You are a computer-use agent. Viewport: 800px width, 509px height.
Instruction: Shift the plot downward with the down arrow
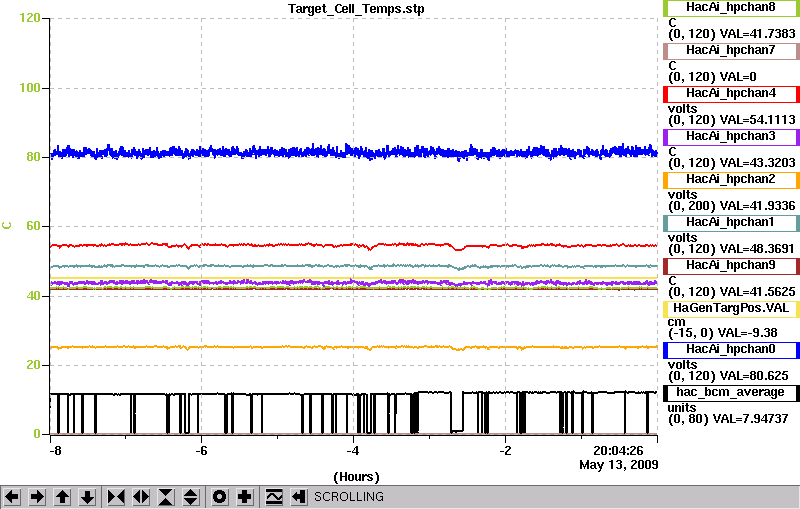pos(88,496)
